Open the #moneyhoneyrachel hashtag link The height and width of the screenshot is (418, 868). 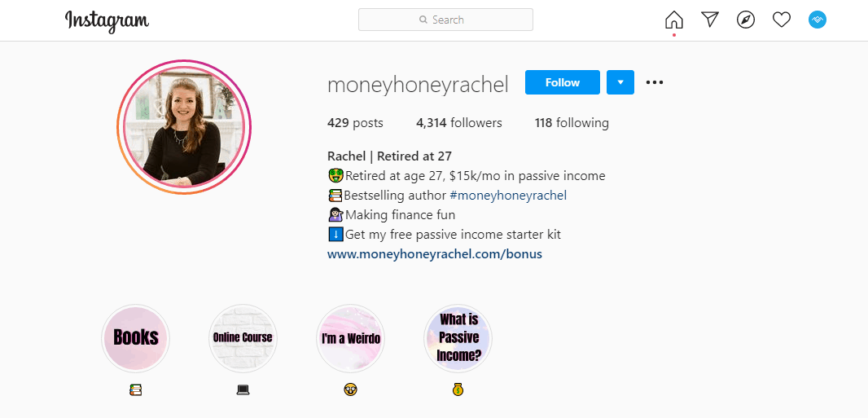click(x=508, y=196)
